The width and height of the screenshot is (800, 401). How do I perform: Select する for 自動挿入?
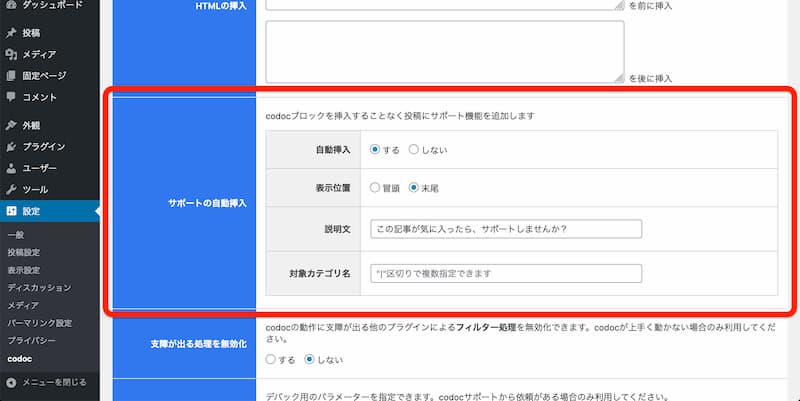(375, 149)
